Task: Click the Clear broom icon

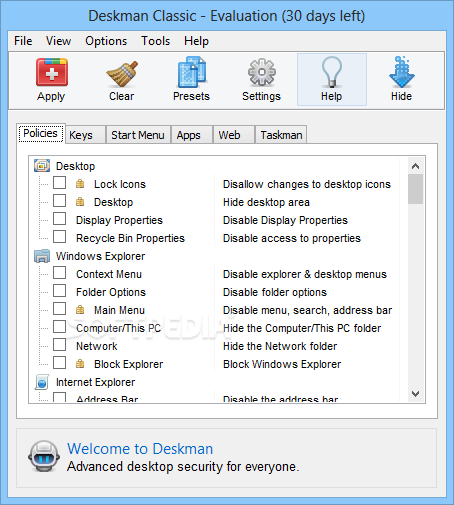Action: [122, 73]
